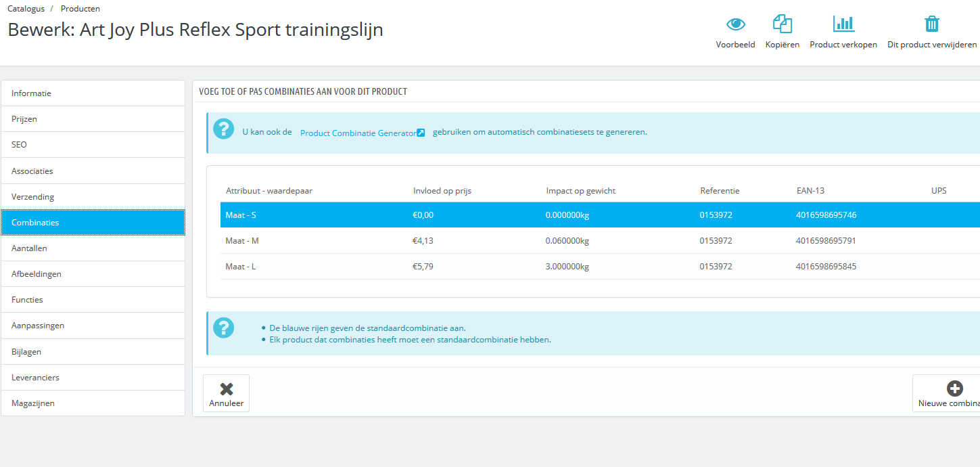Select the Maat - M combination row
Screen dimensions: 980x467
click(x=600, y=241)
